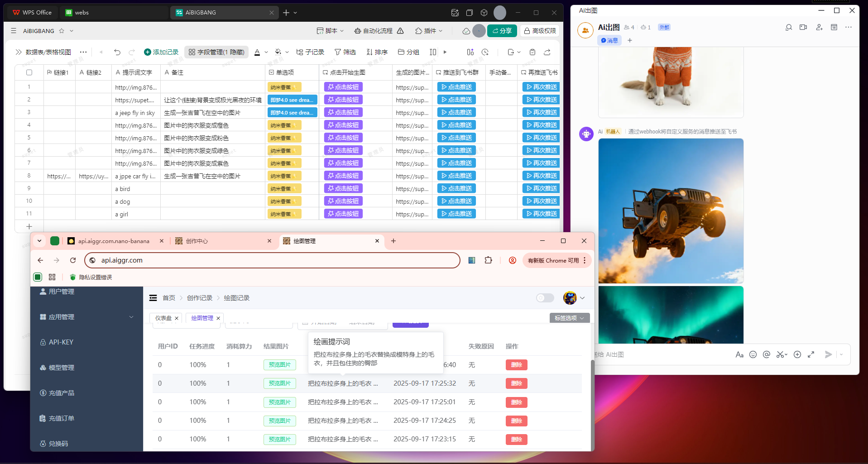This screenshot has width=868, height=464.
Task: Click the clipboard icon in WPS toolbar
Action: (x=532, y=52)
